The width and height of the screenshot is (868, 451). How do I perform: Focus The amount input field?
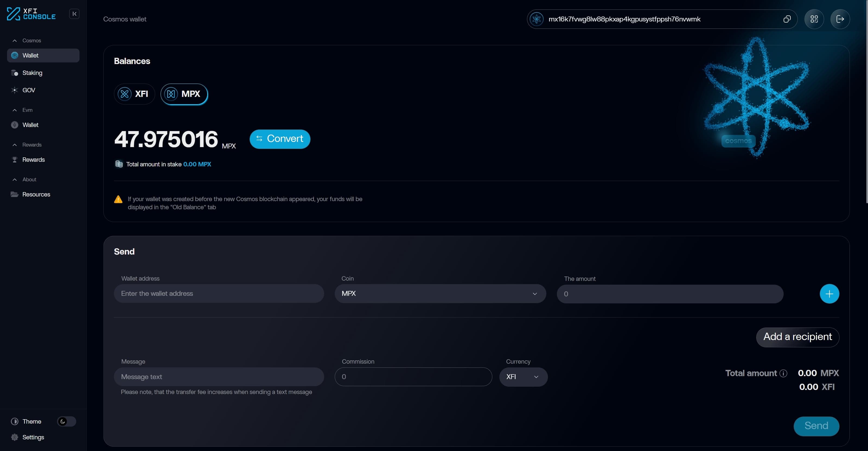(670, 294)
